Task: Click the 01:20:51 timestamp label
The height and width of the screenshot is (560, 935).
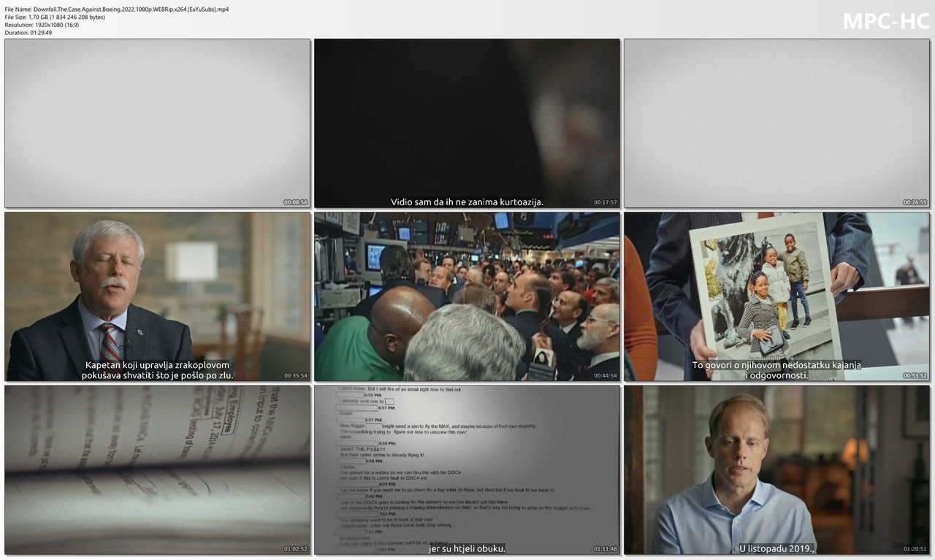Action: [915, 549]
